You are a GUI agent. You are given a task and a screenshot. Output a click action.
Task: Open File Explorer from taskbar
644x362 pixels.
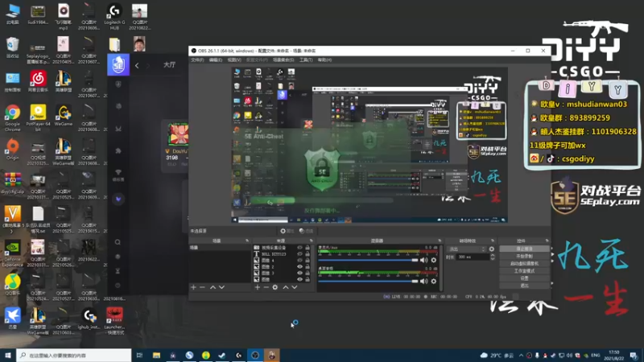156,356
